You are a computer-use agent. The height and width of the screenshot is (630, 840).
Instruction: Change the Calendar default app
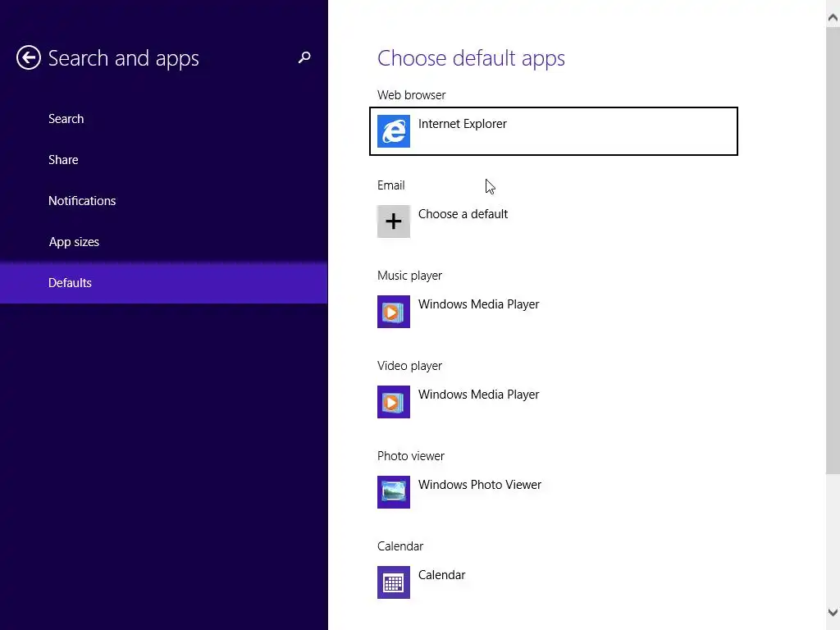(554, 582)
